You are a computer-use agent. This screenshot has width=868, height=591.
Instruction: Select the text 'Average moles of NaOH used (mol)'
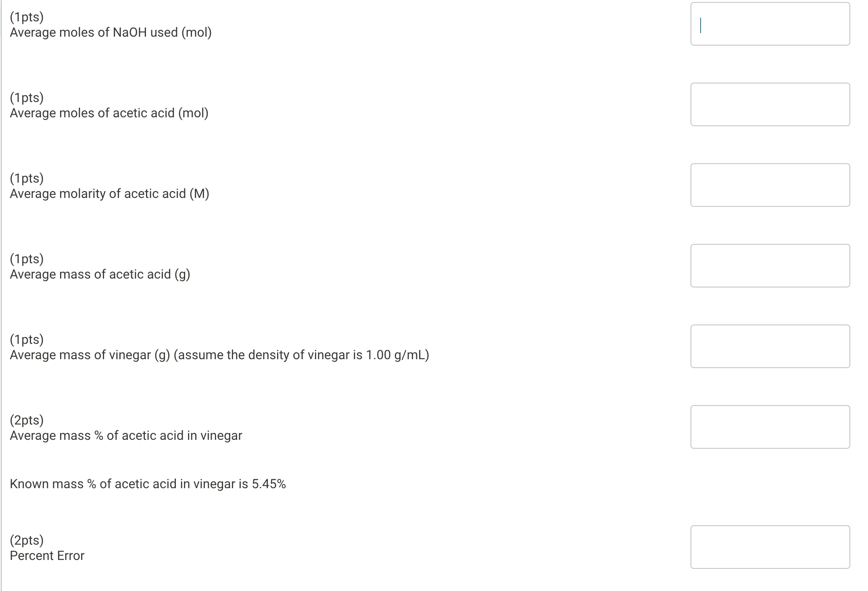coord(110,32)
